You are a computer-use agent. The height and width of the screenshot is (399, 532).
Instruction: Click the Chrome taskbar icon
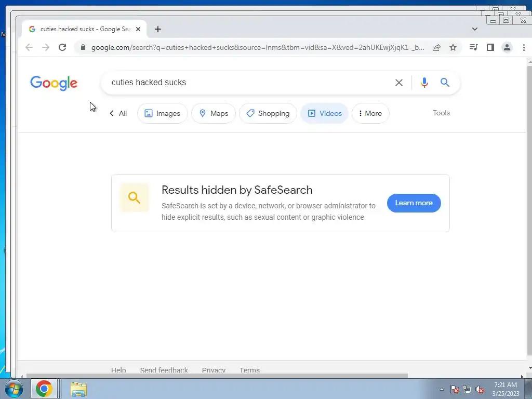tap(44, 389)
